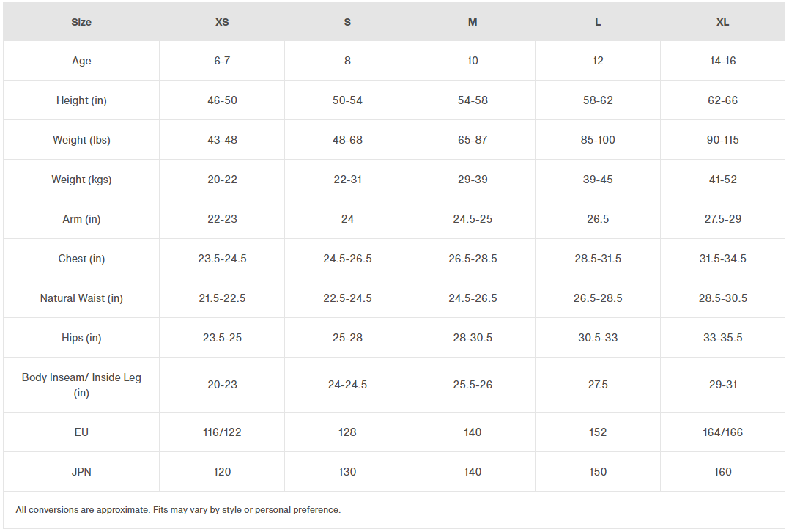Click the M size header cell

click(x=473, y=22)
